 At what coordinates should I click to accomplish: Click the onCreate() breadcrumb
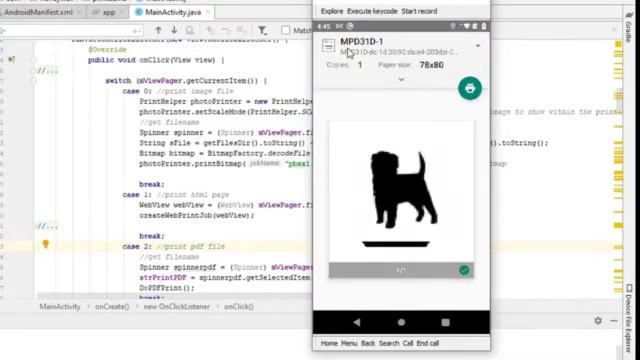[x=112, y=307]
